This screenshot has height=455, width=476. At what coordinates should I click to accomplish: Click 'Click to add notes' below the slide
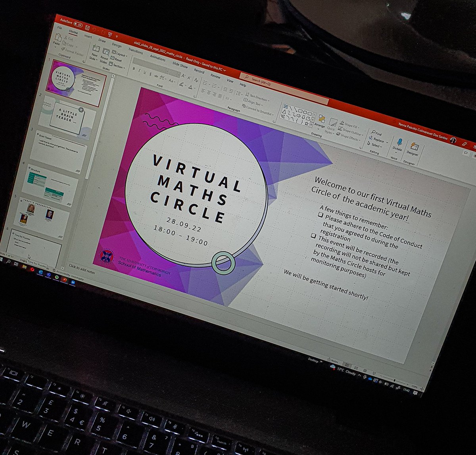[82, 269]
